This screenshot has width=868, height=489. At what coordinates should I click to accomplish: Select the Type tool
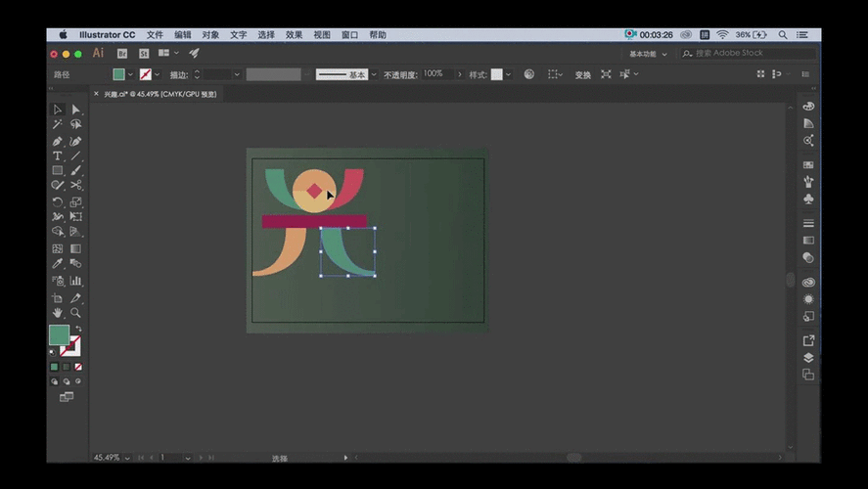pos(58,156)
